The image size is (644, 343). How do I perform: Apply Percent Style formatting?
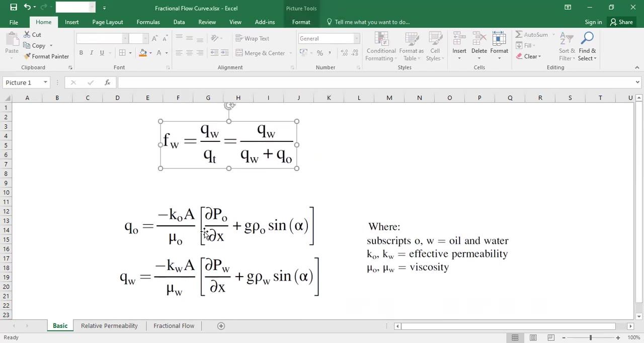point(320,52)
